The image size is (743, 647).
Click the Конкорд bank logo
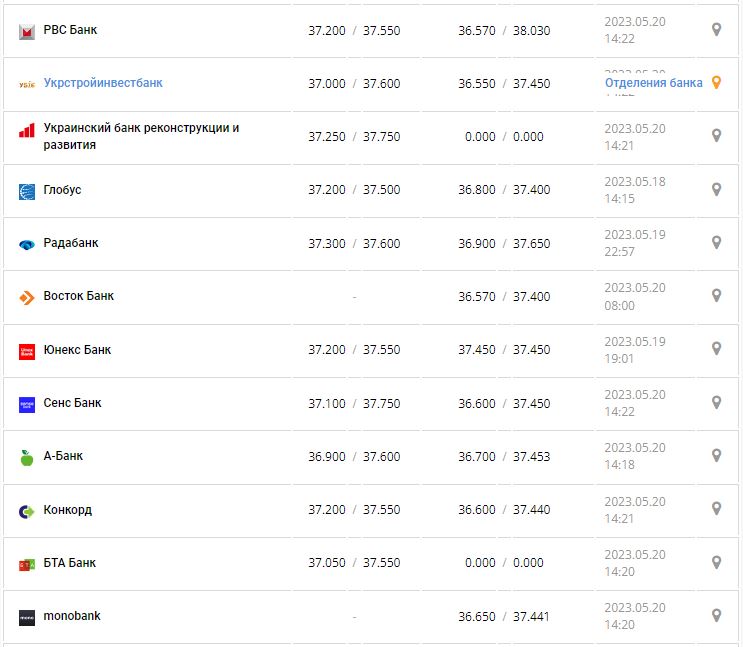tap(27, 511)
